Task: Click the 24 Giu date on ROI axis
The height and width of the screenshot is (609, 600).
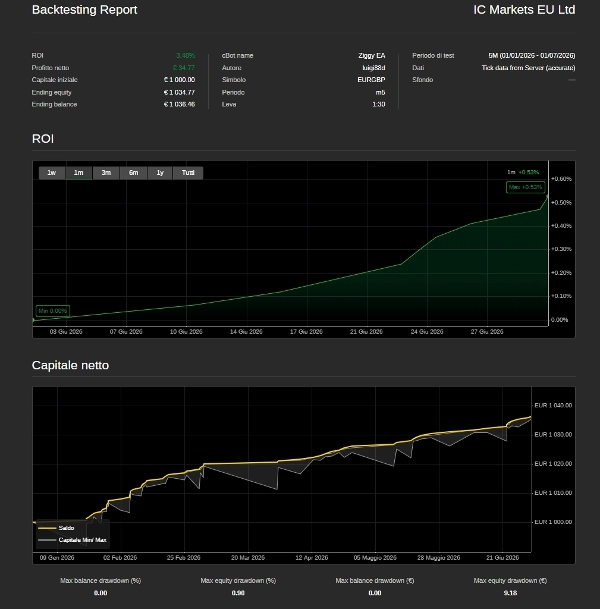Action: (427, 332)
